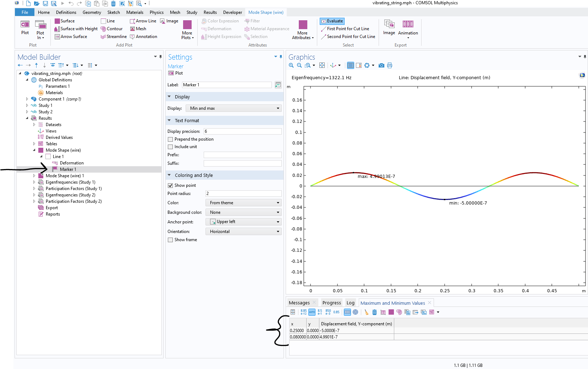Expand the Study 1 tree node
This screenshot has height=369, width=588.
pos(27,105)
